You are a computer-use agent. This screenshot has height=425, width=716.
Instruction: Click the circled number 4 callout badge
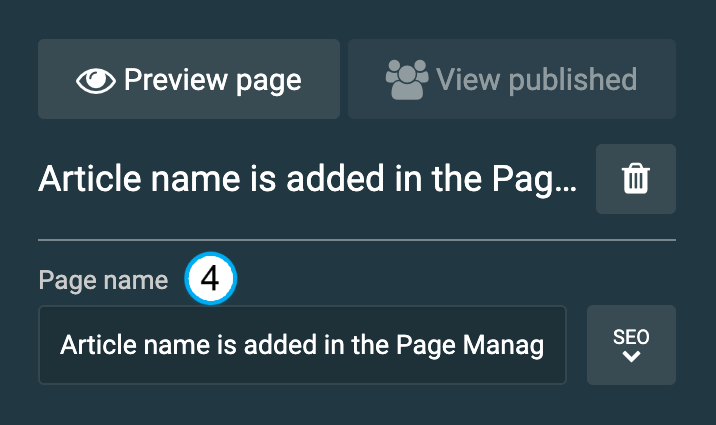(210, 280)
